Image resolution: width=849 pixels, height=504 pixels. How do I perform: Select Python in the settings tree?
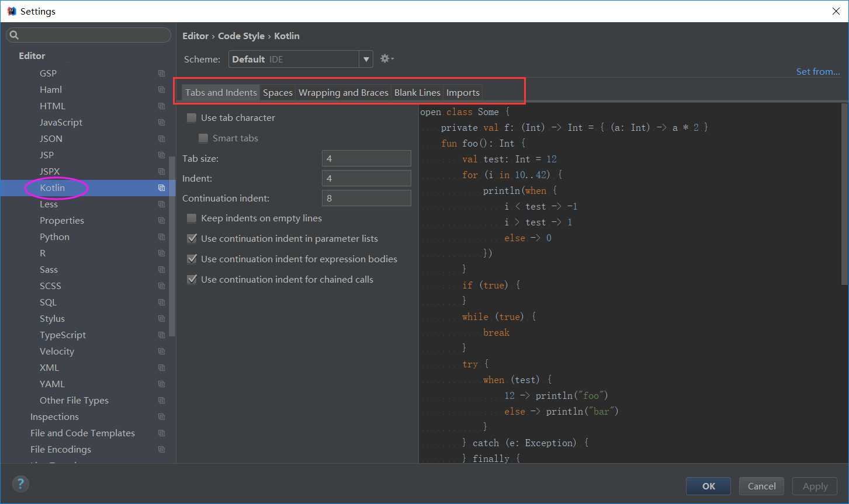pyautogui.click(x=54, y=237)
